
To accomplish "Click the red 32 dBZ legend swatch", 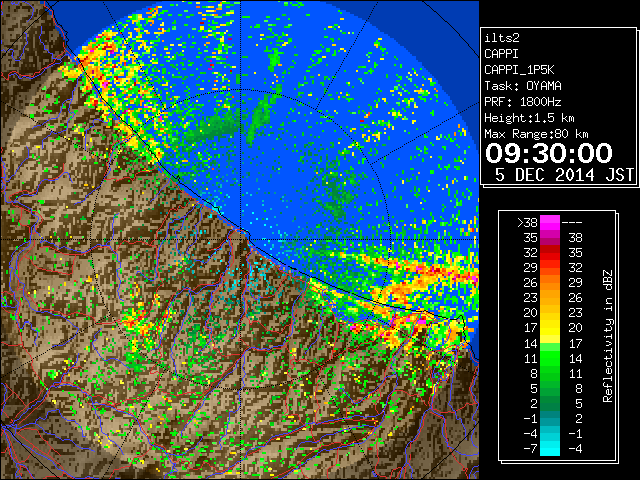I will point(550,253).
